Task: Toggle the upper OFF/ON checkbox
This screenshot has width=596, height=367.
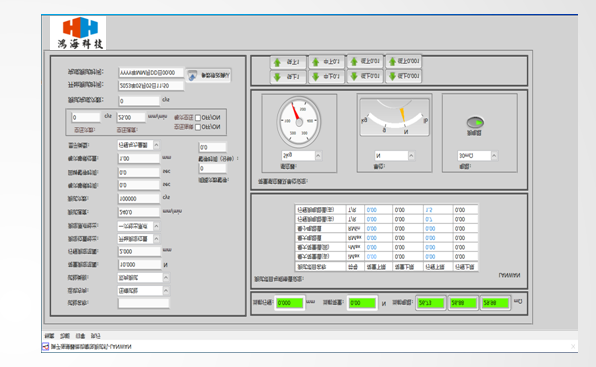Action: click(198, 118)
